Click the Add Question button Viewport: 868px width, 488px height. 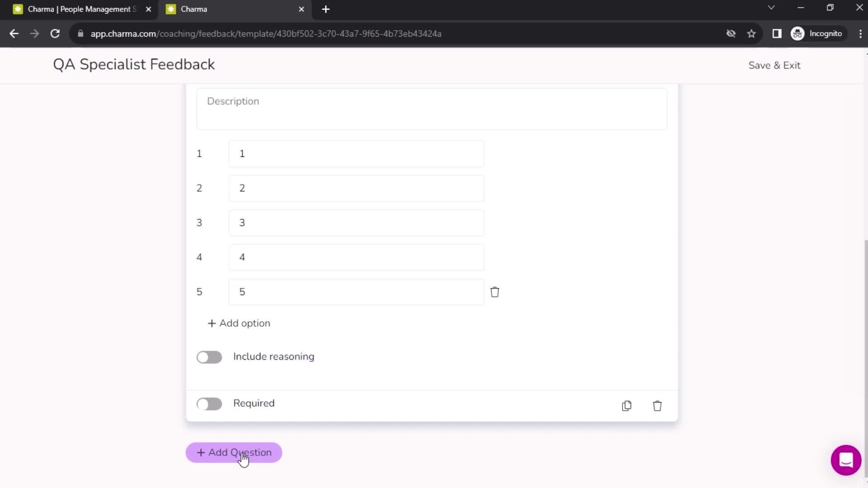pyautogui.click(x=234, y=452)
